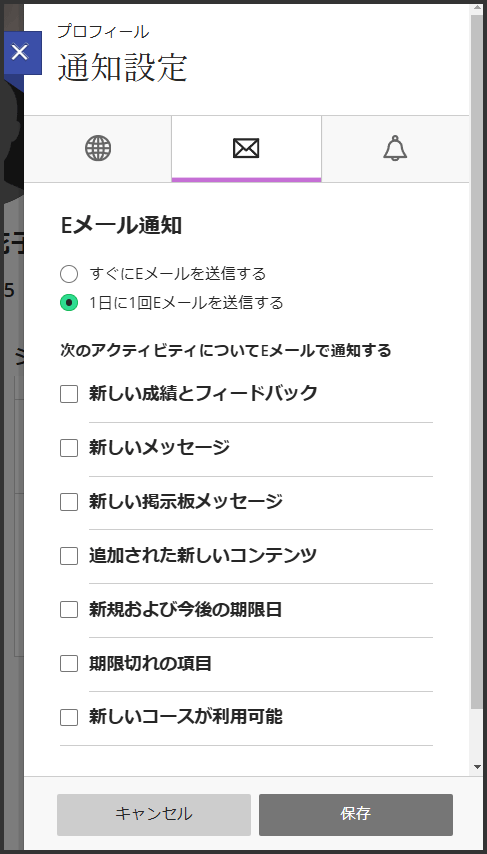Select 1日に1回Eメールを送信する radio option

[69, 302]
